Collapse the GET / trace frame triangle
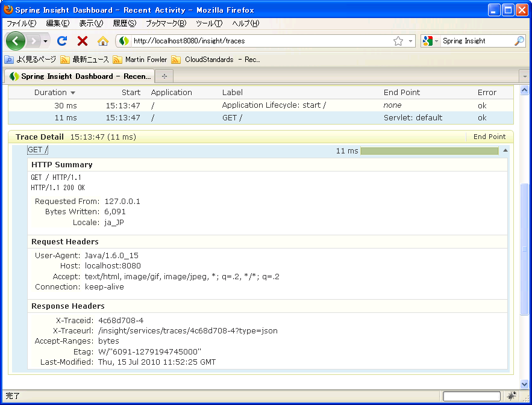 (505, 150)
